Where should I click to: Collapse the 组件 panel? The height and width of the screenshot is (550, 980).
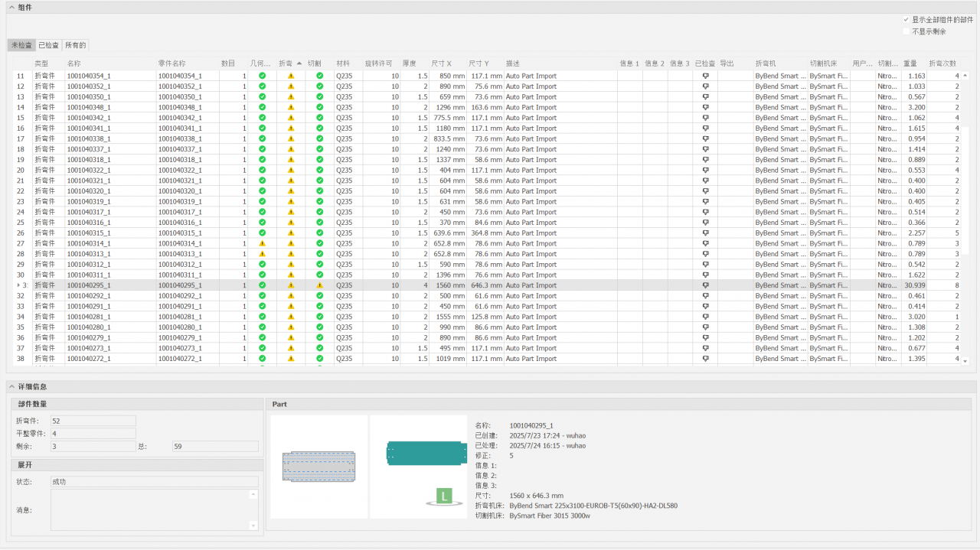[x=11, y=7]
